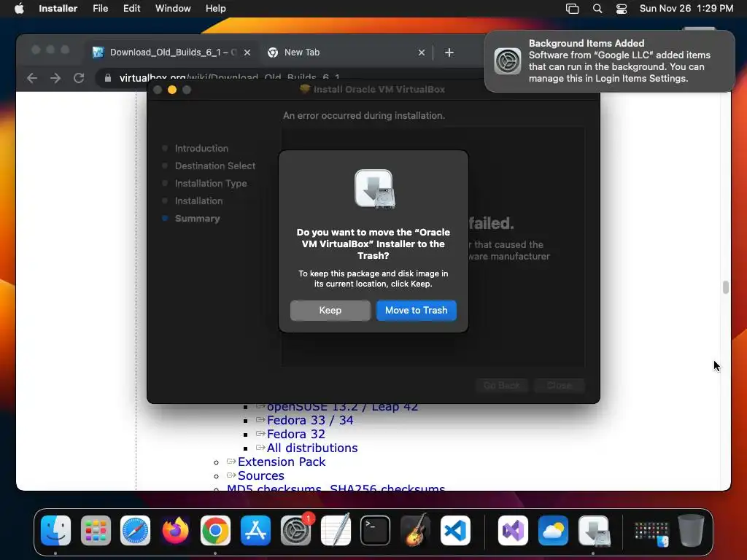
Task: Click the web page vertical scrollbar thumb
Action: (726, 287)
